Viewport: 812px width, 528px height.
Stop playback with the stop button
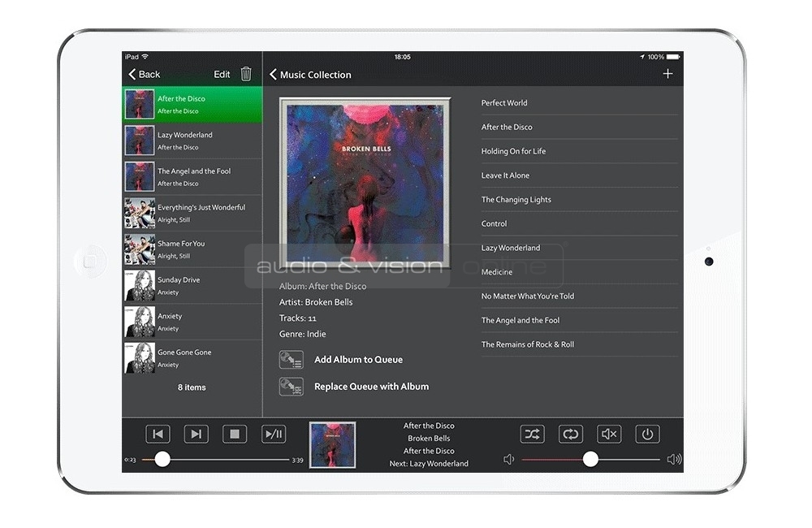235,434
